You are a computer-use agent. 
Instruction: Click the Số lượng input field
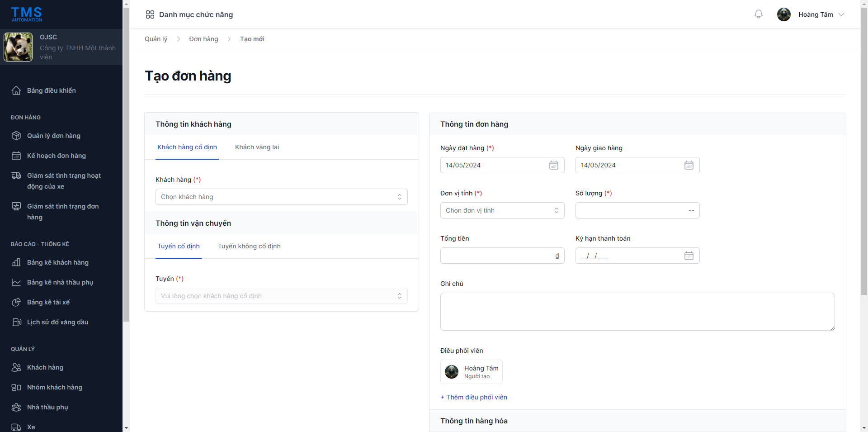click(x=631, y=210)
